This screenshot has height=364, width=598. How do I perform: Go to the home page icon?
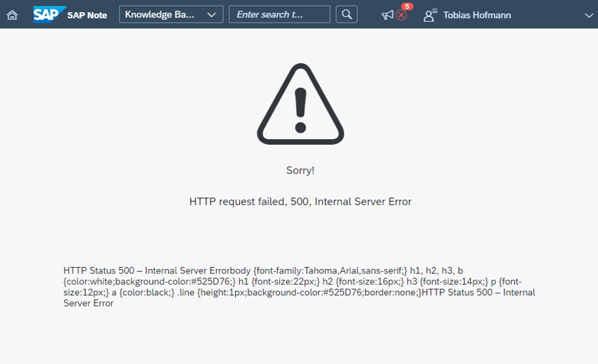click(x=12, y=15)
